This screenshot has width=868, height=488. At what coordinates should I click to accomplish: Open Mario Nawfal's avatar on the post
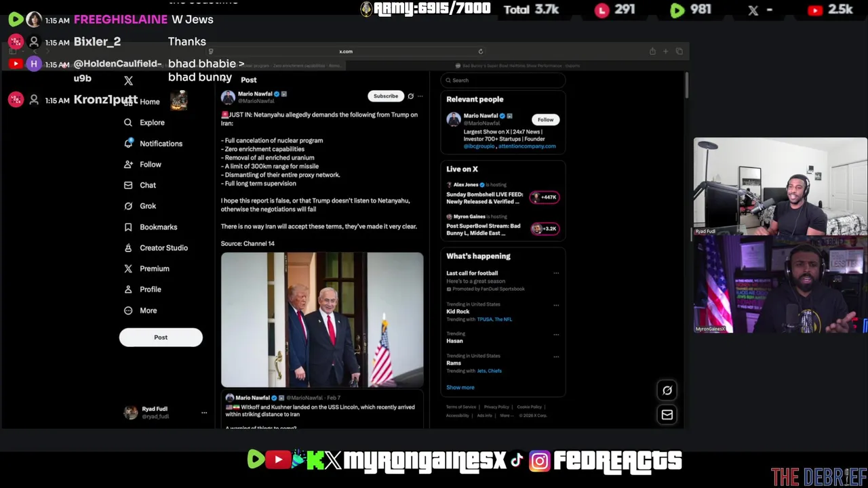[228, 97]
